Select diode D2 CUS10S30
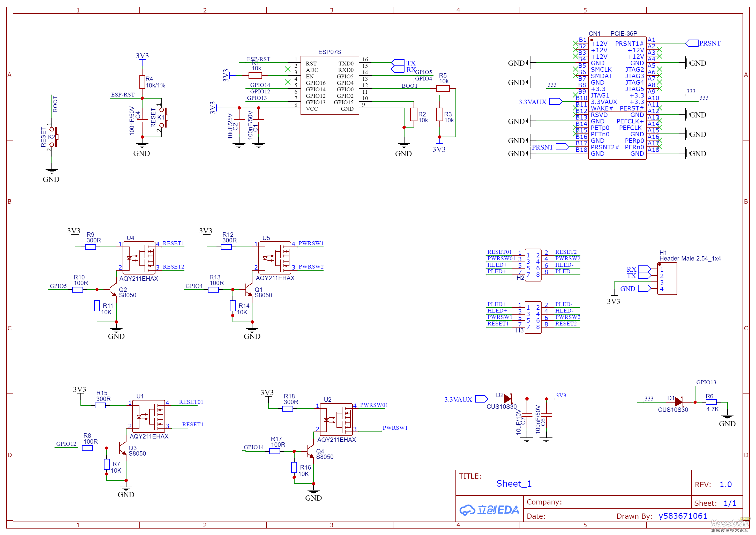Viewport: 756px width, 535px height. click(x=508, y=399)
